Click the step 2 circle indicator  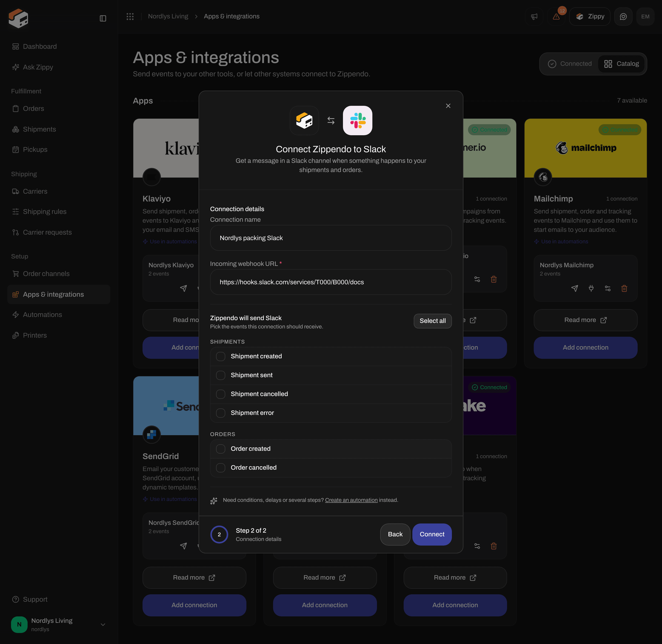(219, 535)
